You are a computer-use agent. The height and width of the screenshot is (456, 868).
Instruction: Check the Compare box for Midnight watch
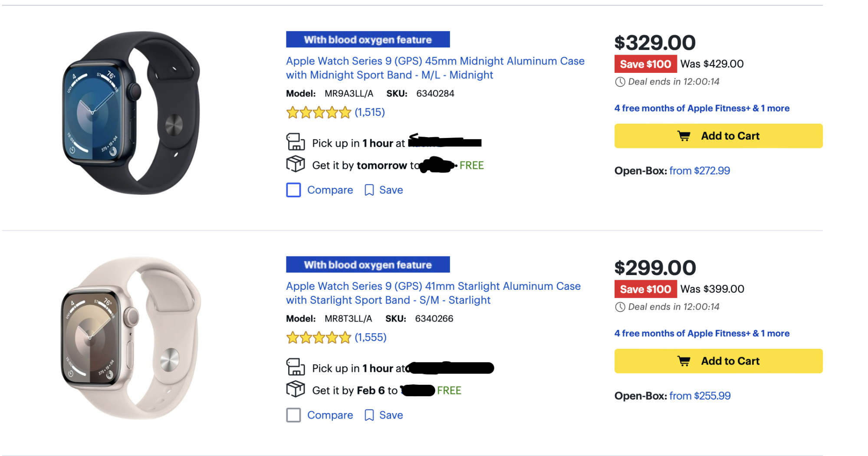coord(293,190)
